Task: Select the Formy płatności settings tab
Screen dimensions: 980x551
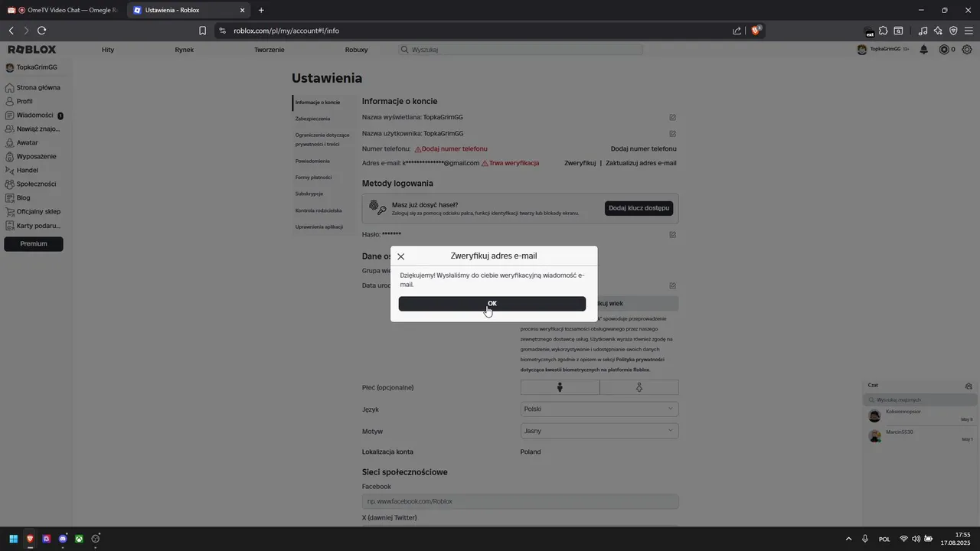Action: 314,178
